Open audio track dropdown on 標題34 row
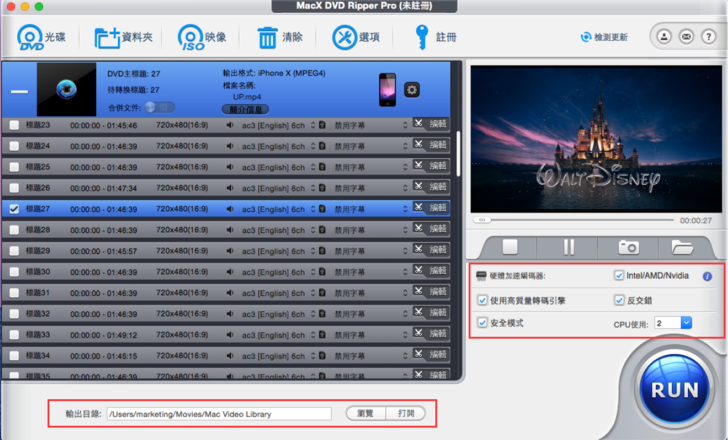This screenshot has width=728, height=440. pyautogui.click(x=313, y=356)
